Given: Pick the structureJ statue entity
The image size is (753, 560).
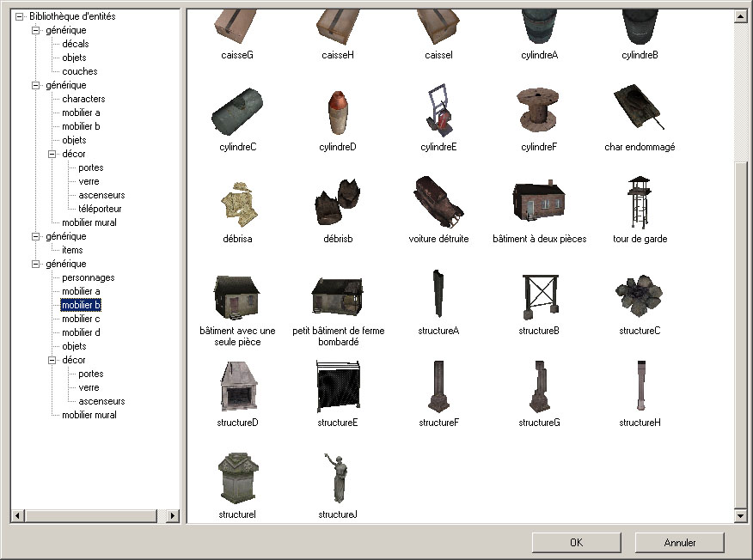Looking at the screenshot, I should (338, 485).
